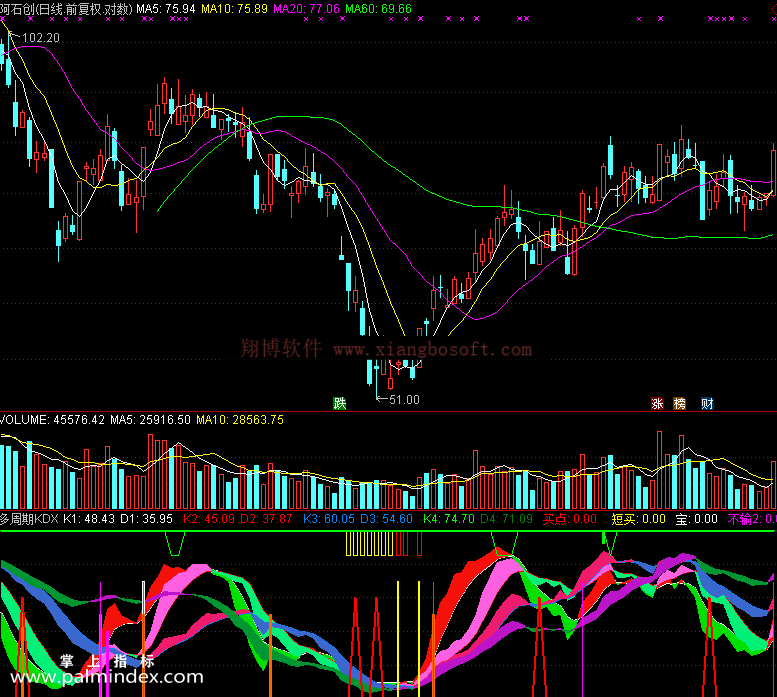Viewport: 777px width, 697px height.
Task: Click the 多周期KDX indicator name
Action: point(30,519)
